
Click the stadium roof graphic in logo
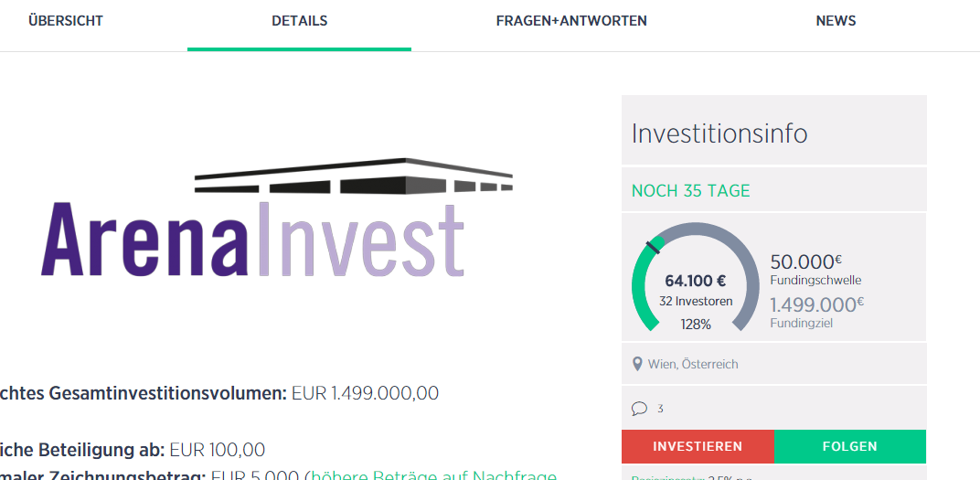click(354, 176)
